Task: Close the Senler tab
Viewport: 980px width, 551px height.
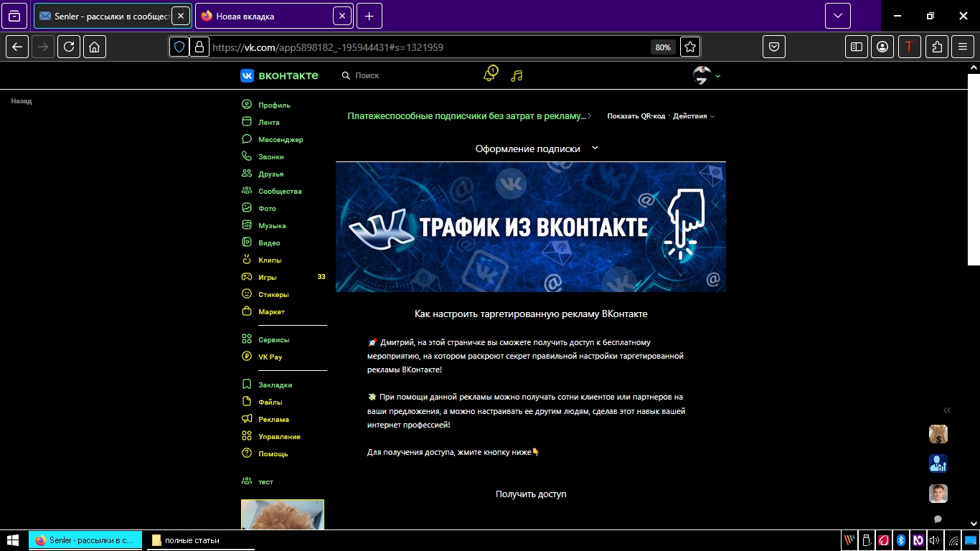Action: [181, 16]
